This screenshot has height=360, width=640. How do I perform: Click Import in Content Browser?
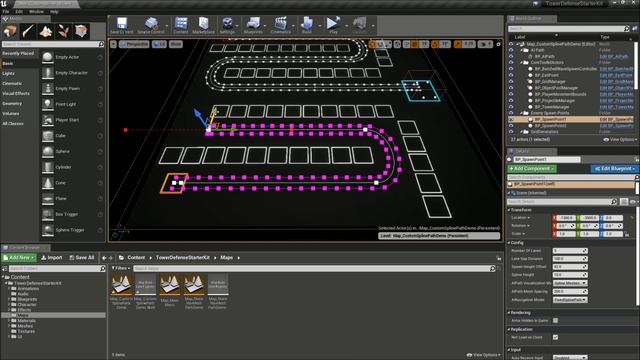point(52,258)
